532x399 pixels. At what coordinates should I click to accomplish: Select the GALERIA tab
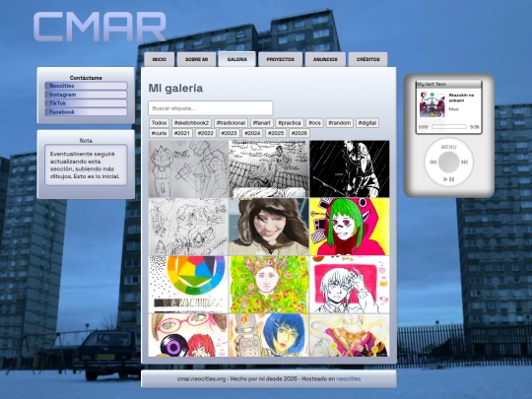click(236, 59)
